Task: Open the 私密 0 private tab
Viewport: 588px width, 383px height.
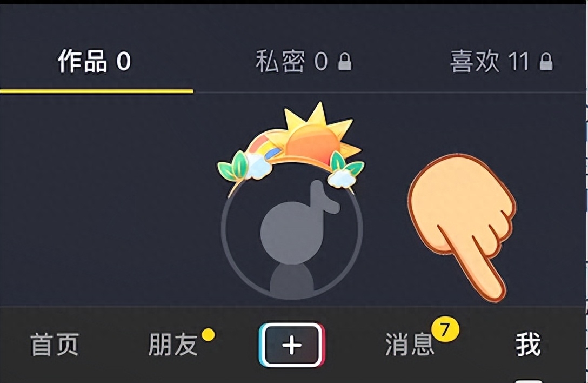Action: (292, 62)
